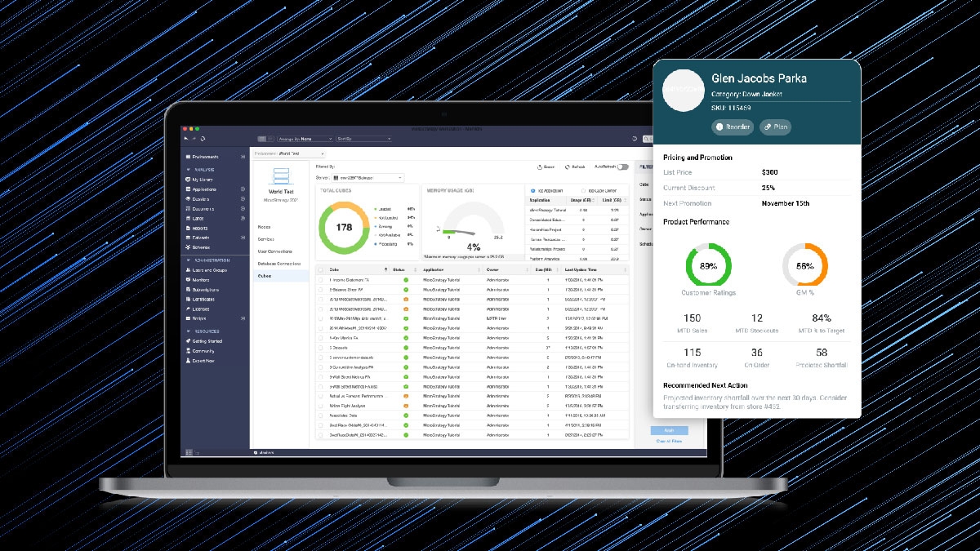Click the Licenses key icon
980x551 pixels.
tap(188, 309)
